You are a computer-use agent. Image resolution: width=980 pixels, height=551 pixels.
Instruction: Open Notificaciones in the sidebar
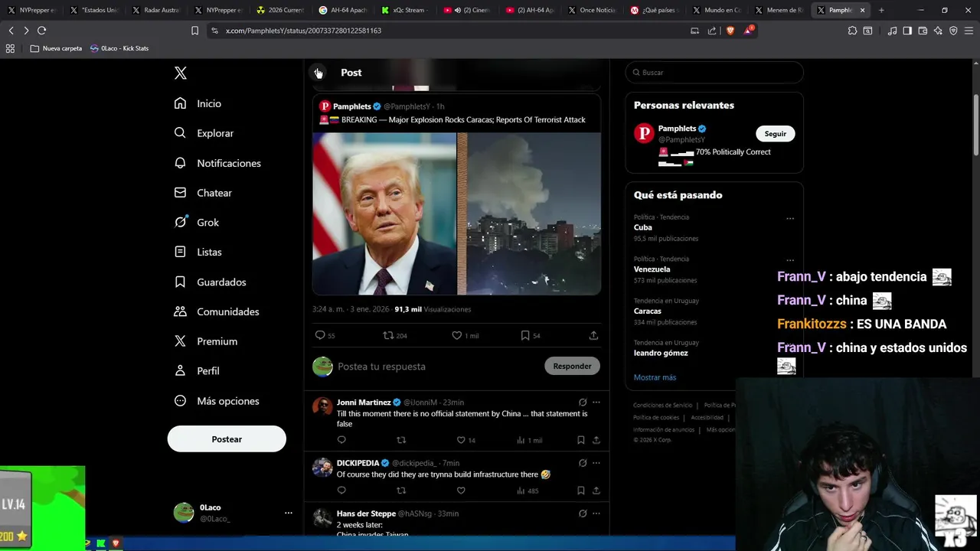[217, 163]
